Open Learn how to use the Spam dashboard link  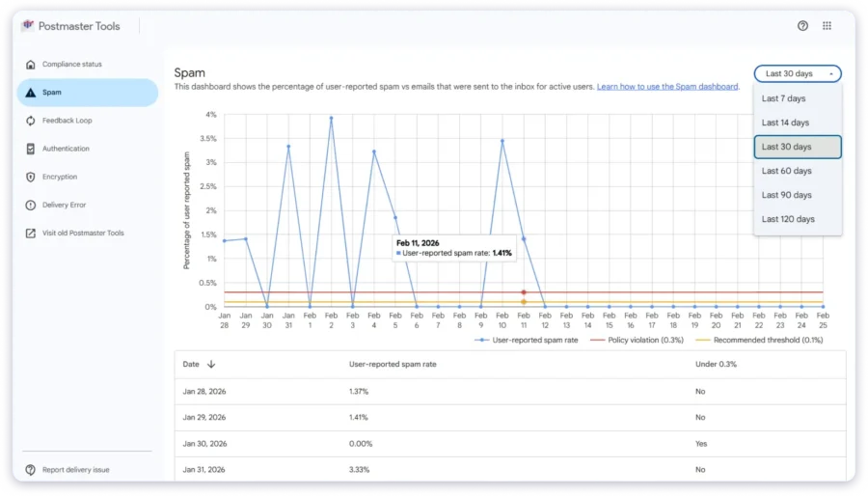coord(667,87)
